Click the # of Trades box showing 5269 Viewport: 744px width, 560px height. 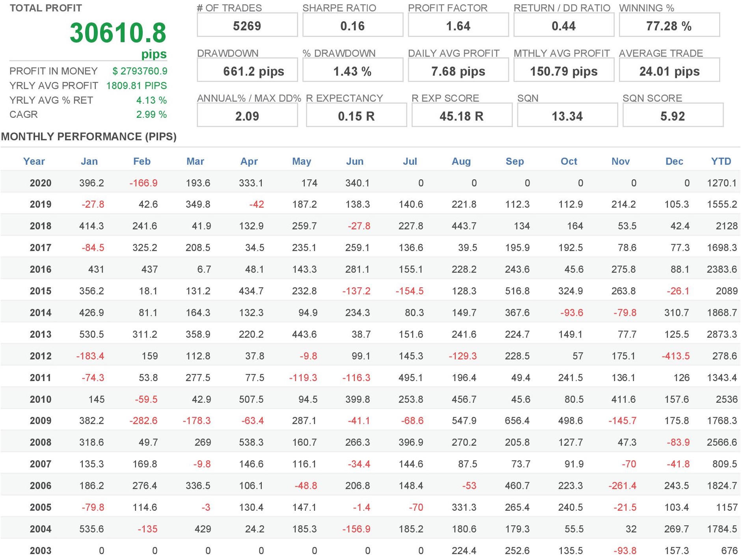(x=247, y=26)
